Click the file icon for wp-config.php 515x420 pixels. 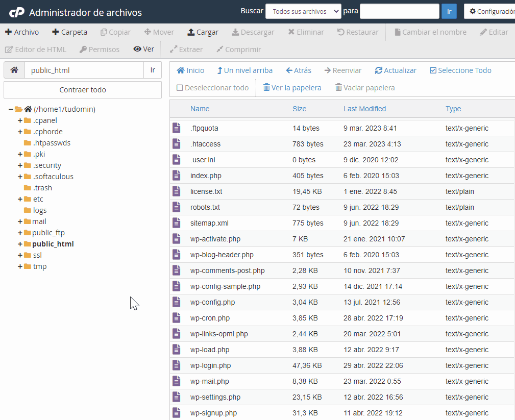[177, 302]
